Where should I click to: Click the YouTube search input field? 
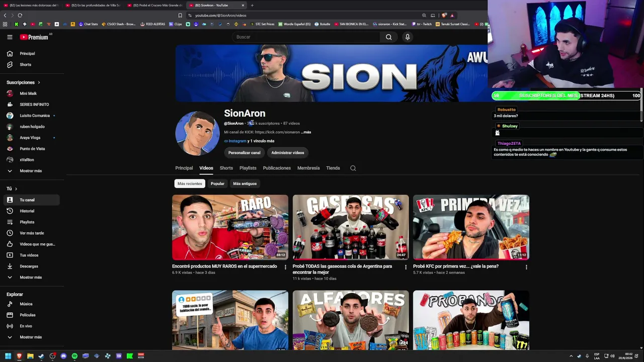[x=307, y=37]
